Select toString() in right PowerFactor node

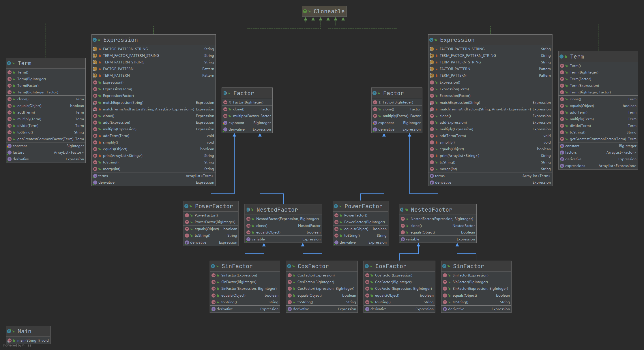tap(360, 236)
